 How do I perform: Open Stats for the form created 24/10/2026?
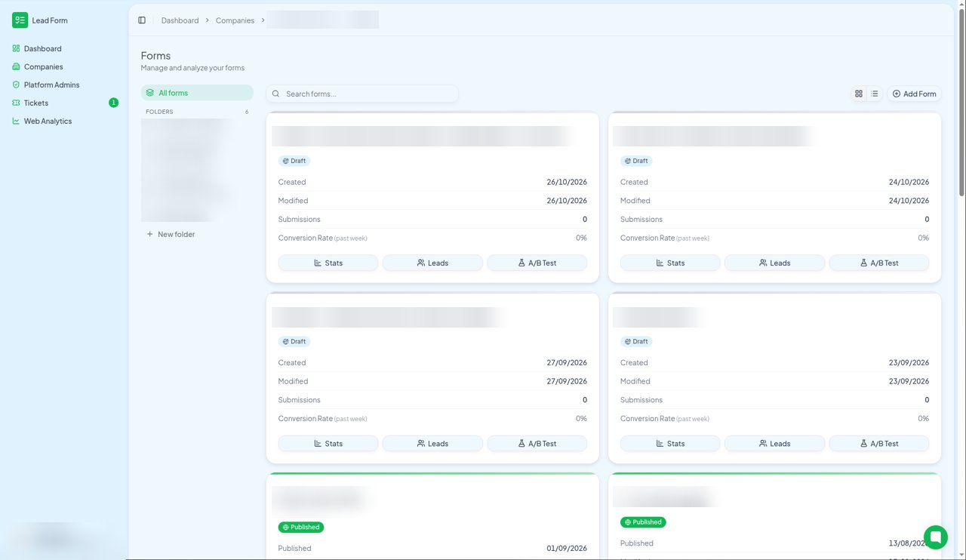click(670, 263)
